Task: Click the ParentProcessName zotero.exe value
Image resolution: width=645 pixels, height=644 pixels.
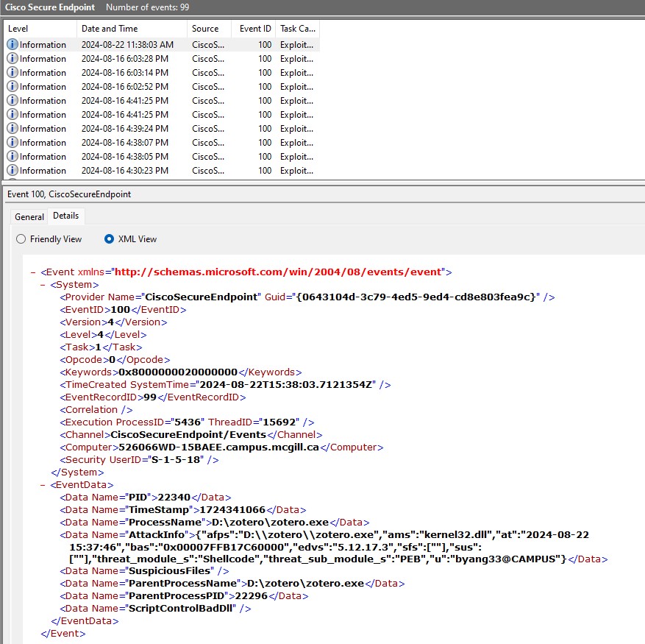Action: (x=305, y=584)
